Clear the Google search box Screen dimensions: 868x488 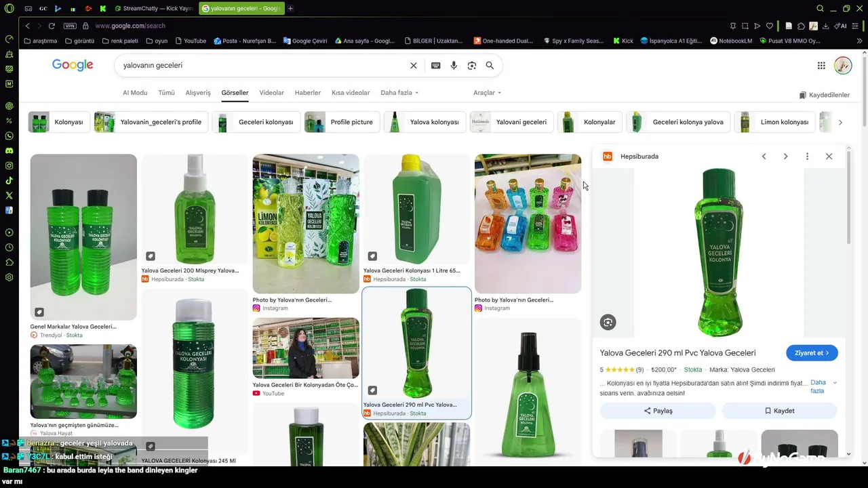tap(414, 66)
